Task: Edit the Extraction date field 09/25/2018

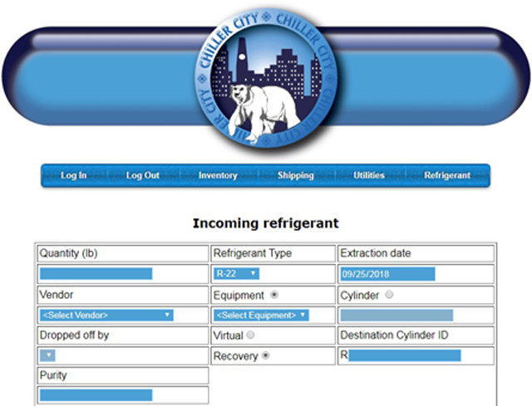Action: pos(387,274)
